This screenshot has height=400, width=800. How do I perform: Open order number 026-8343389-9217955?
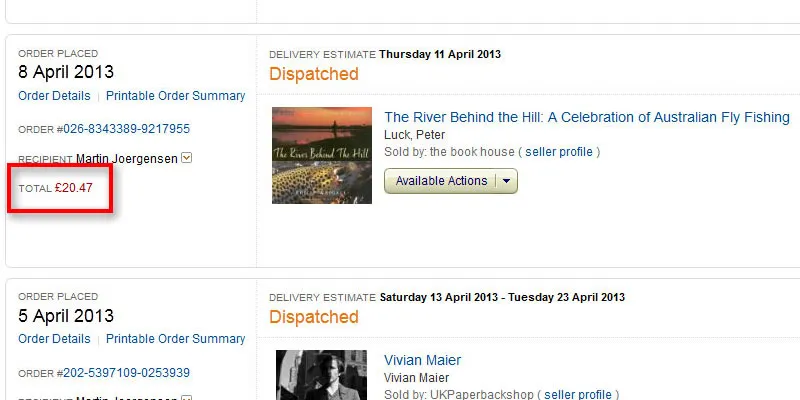coord(126,129)
